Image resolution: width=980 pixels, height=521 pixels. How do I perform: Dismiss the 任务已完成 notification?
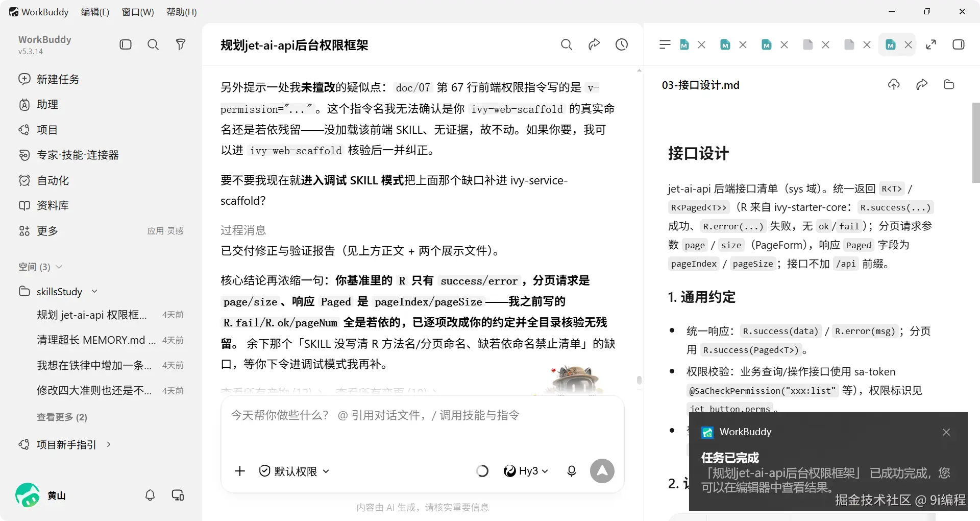946,432
